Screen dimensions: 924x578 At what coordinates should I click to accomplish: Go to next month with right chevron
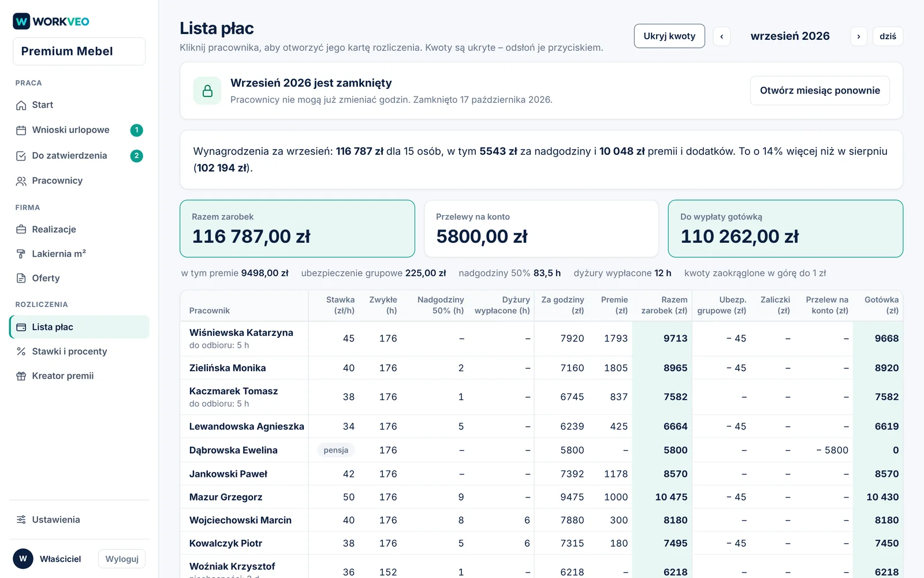859,36
